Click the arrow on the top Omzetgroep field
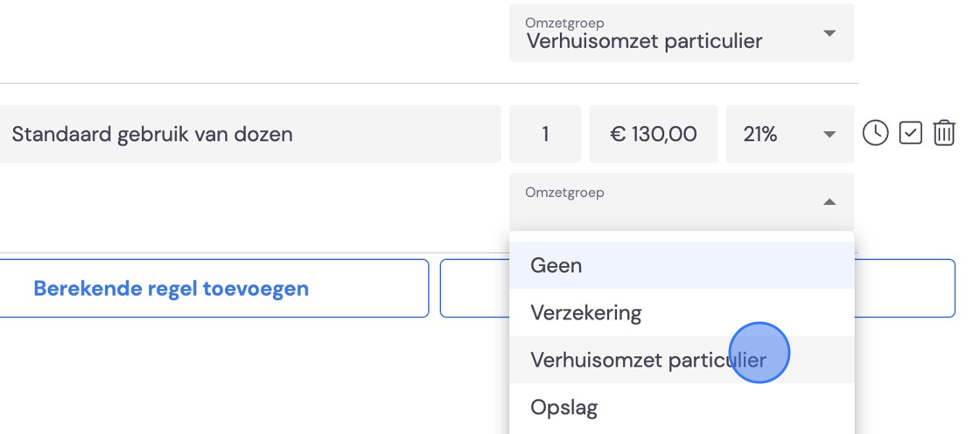This screenshot has width=980, height=434. pyautogui.click(x=829, y=33)
